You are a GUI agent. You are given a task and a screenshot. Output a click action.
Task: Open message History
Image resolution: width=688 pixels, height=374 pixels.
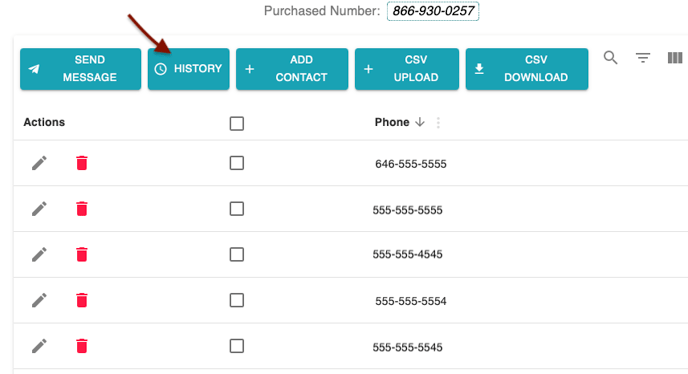click(189, 69)
